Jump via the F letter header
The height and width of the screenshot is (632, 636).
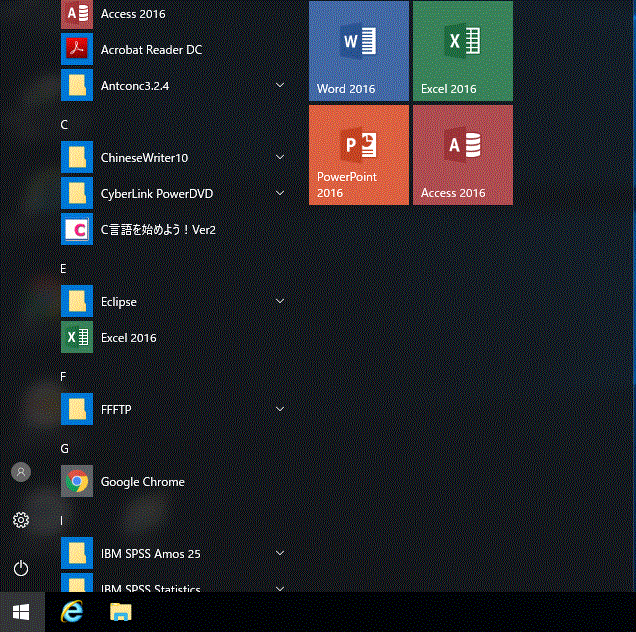[63, 376]
